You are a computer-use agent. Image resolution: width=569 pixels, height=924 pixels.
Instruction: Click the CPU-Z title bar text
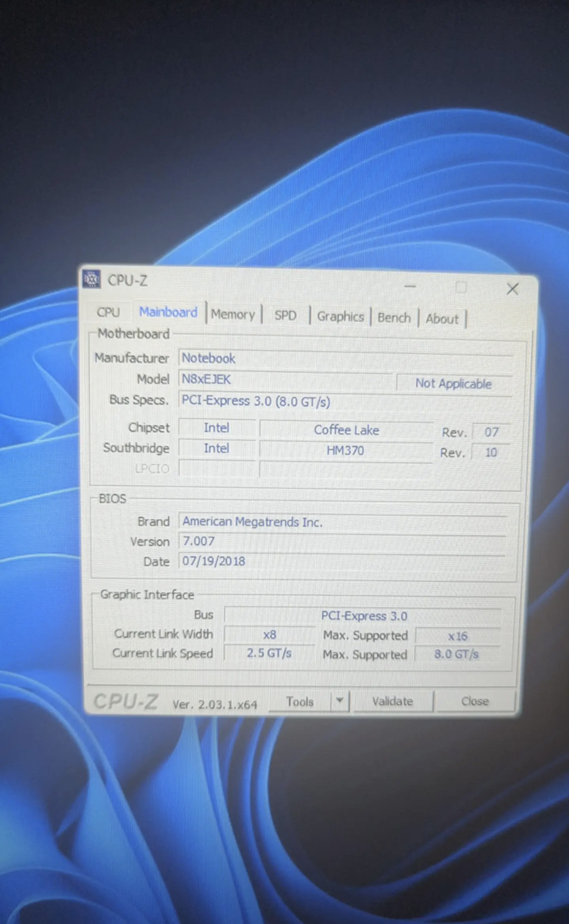point(128,281)
